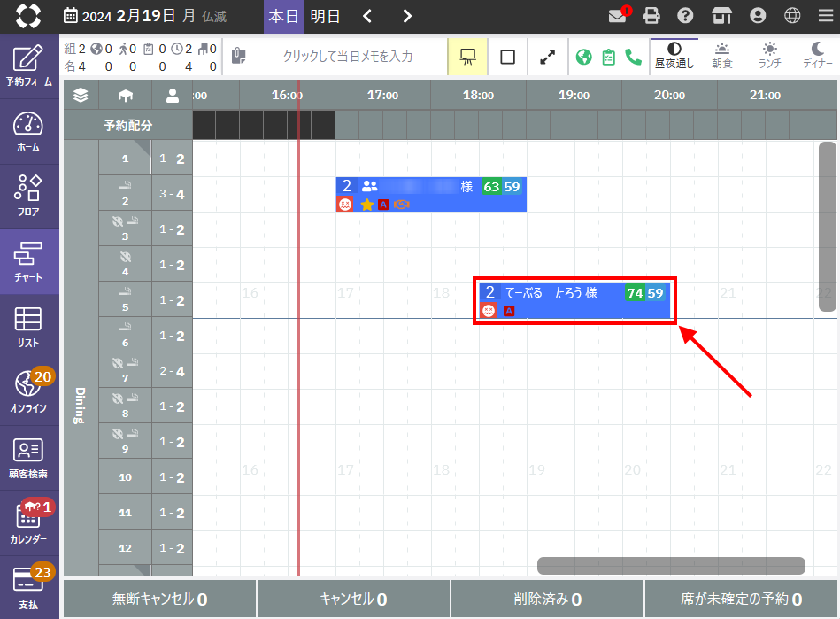The width and height of the screenshot is (840, 619).
Task: Click the language globe icon
Action: tap(793, 16)
